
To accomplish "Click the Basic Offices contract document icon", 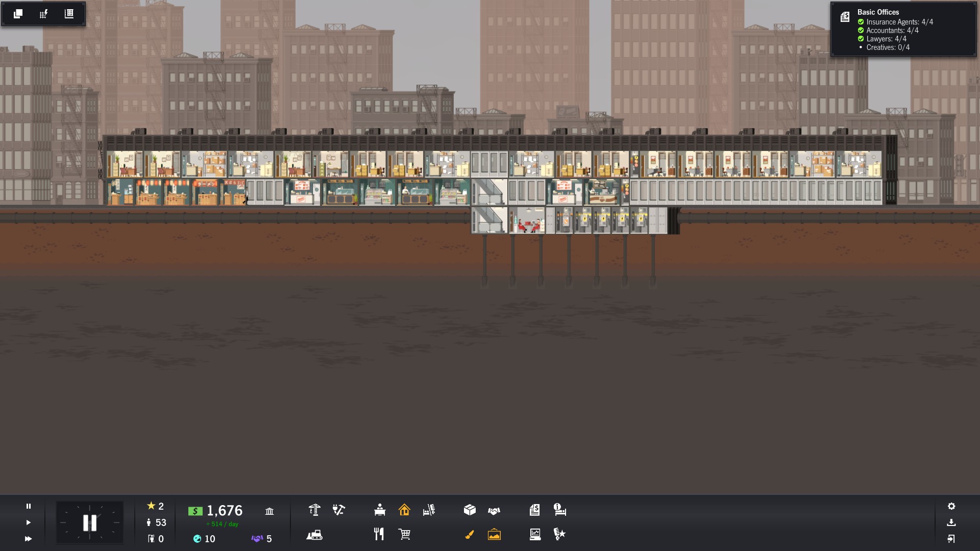I will [x=845, y=17].
